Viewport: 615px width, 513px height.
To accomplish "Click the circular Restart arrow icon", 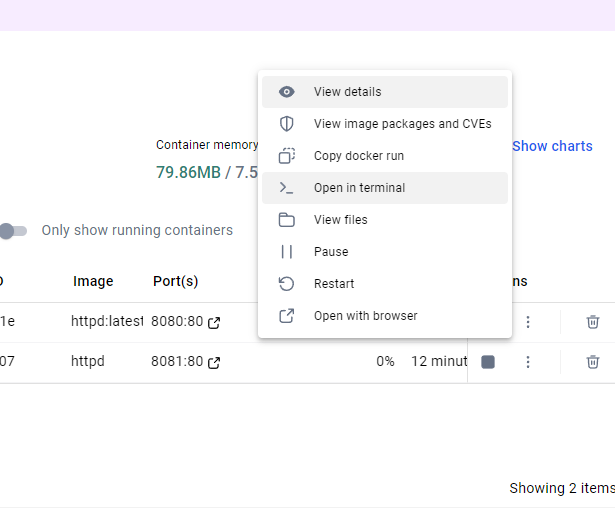I will tap(287, 284).
